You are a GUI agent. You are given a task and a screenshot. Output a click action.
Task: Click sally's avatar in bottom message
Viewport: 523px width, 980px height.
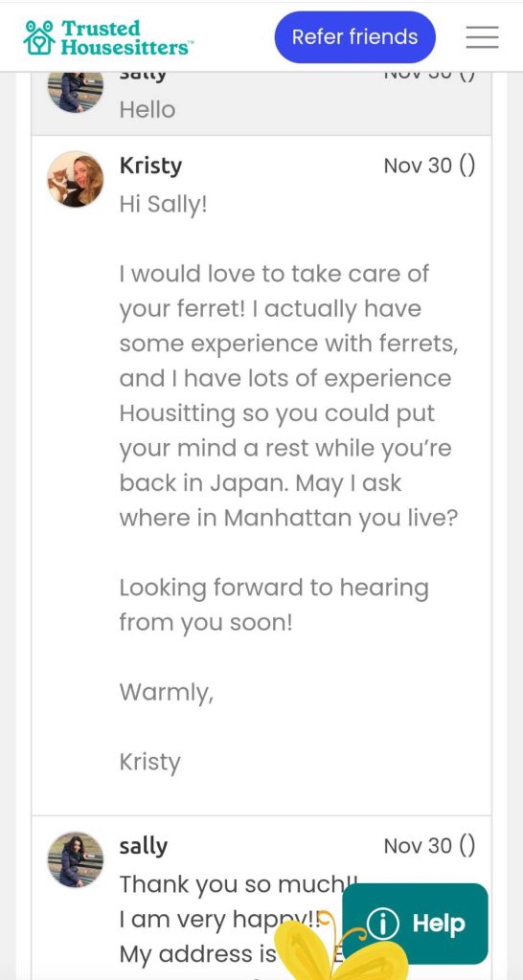(75, 859)
